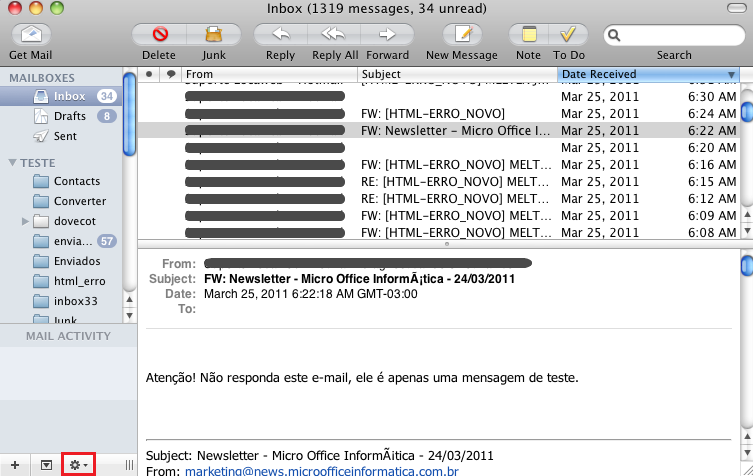This screenshot has height=476, width=753.
Task: Click the toolbar toggle pill button
Action: point(736,8)
